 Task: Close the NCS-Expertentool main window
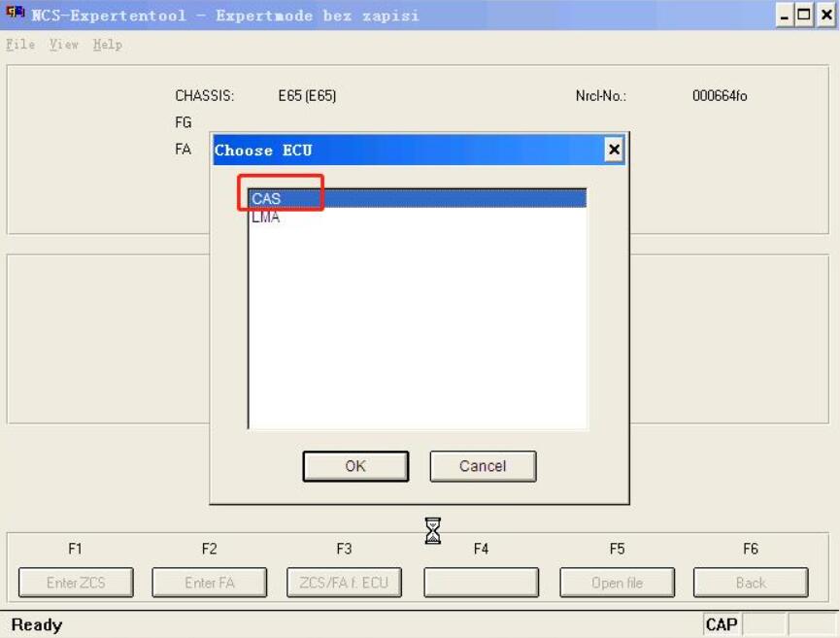pyautogui.click(x=826, y=16)
